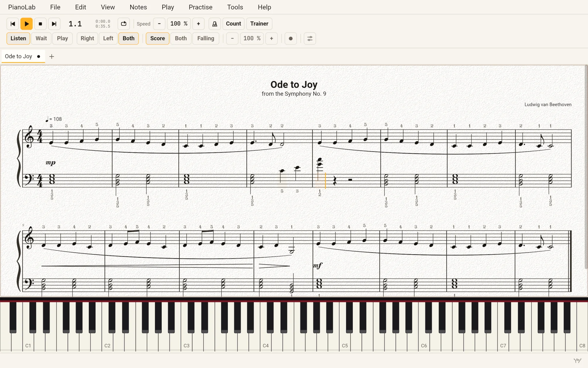
Task: Open the Play menu
Action: click(x=168, y=7)
